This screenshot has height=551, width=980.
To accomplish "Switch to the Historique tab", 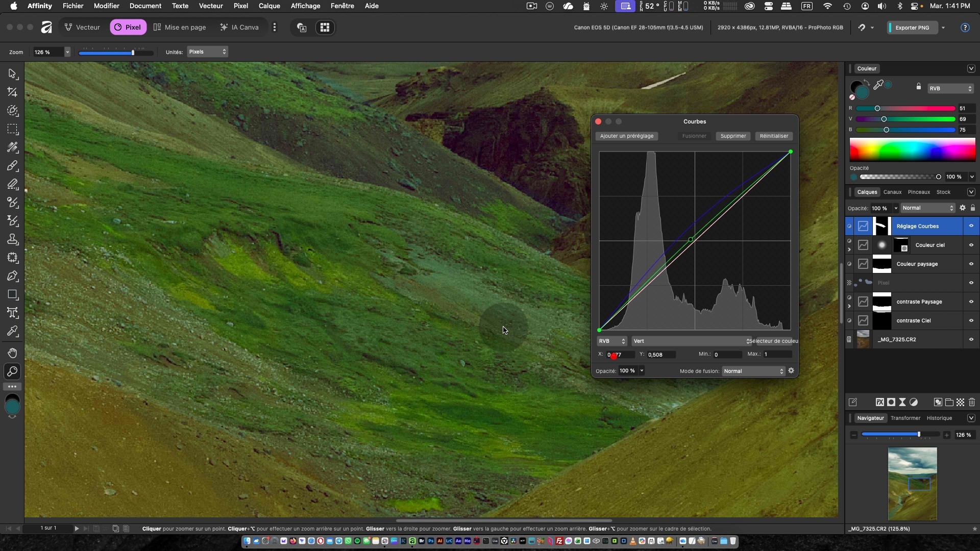I will pos(939,418).
